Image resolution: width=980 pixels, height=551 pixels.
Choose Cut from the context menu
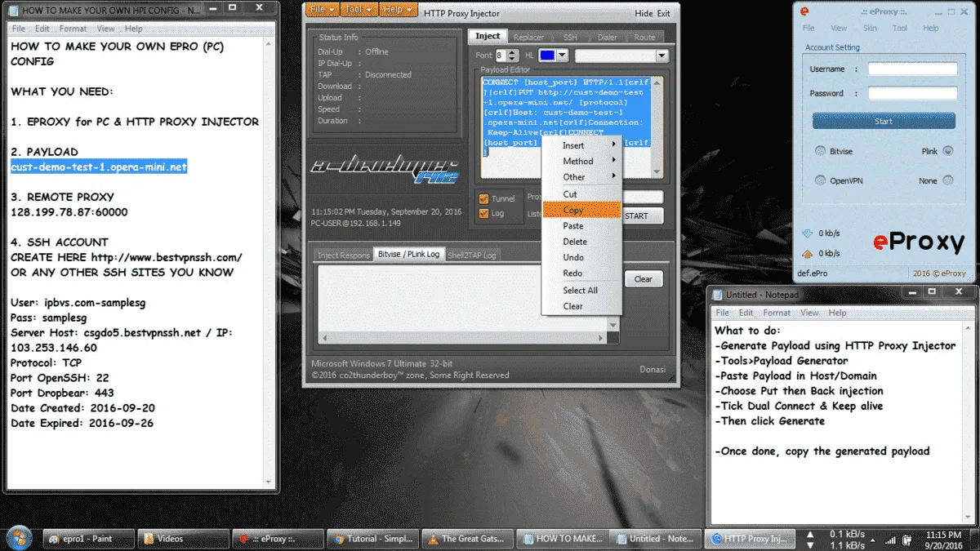pyautogui.click(x=581, y=194)
